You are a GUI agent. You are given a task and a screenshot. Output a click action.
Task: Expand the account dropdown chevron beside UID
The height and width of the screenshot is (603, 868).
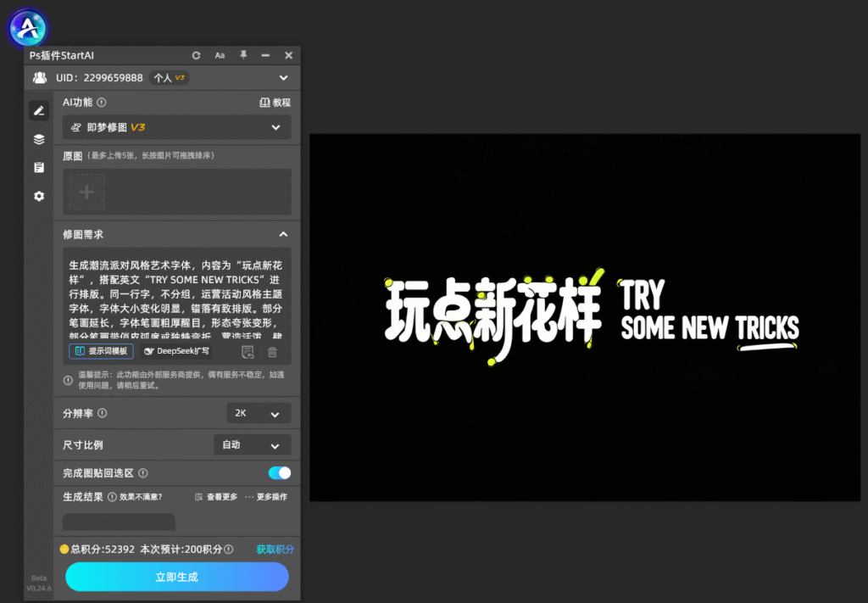[283, 78]
